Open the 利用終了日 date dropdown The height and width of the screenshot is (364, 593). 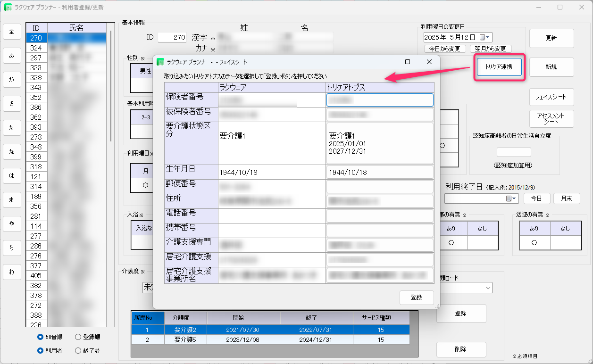point(511,199)
